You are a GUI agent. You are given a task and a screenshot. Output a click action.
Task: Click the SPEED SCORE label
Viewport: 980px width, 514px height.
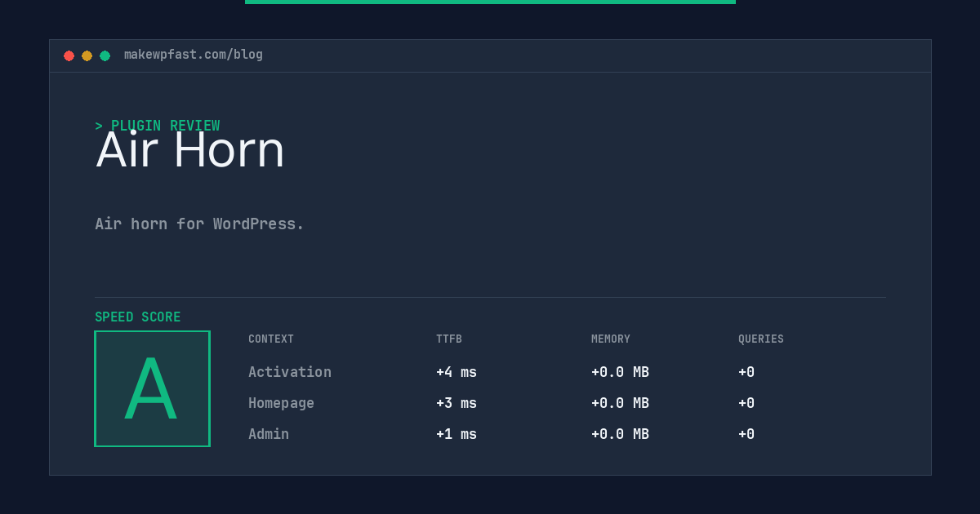138,317
